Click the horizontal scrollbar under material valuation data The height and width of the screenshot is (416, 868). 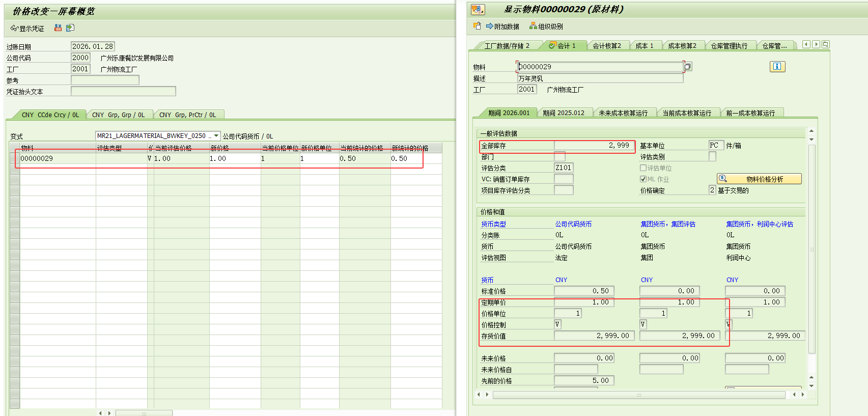pyautogui.click(x=638, y=395)
